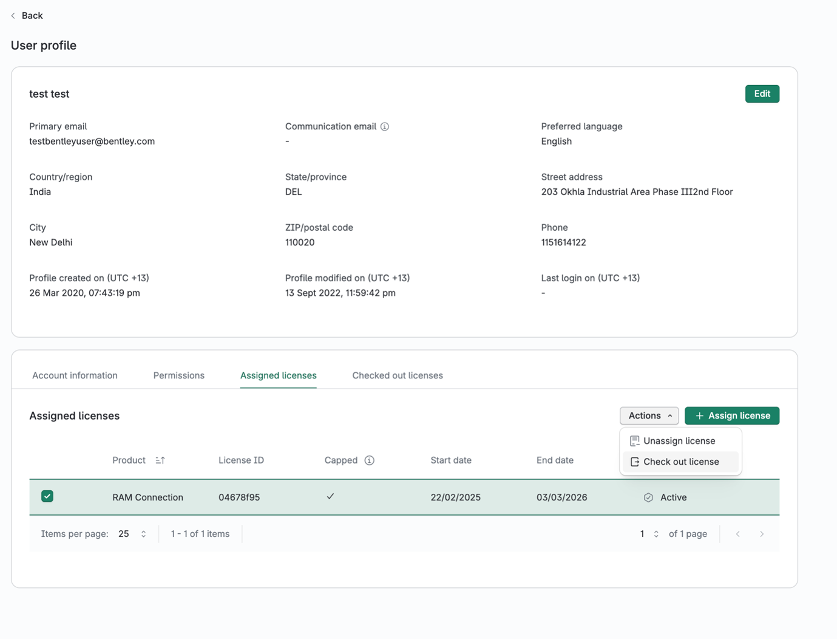The width and height of the screenshot is (840, 642).
Task: Click the Assign license button
Action: click(732, 416)
